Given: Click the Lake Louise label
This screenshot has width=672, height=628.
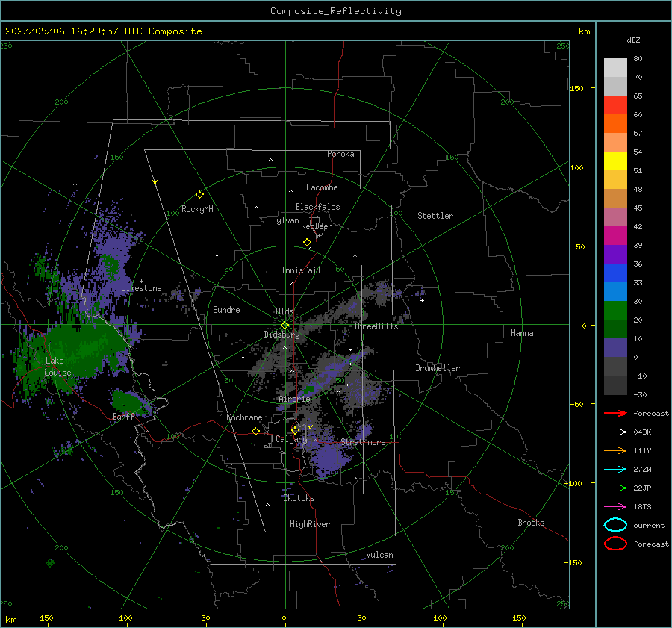Looking at the screenshot, I should (57, 367).
